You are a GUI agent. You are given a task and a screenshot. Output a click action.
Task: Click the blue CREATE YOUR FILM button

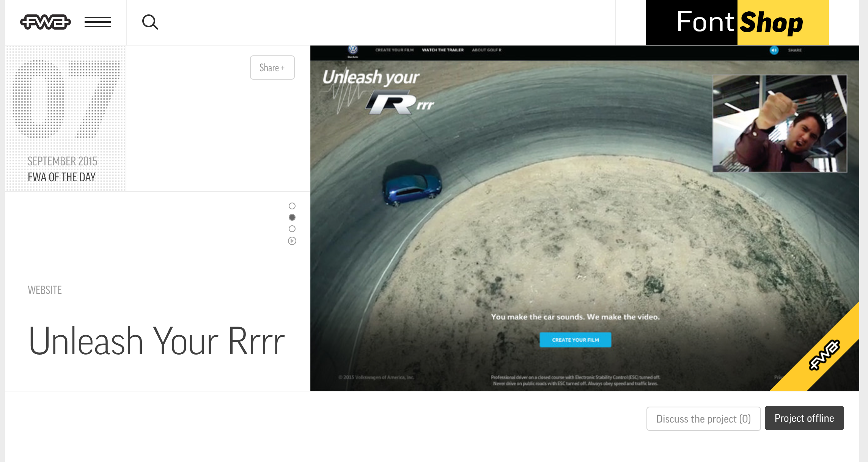pos(576,340)
